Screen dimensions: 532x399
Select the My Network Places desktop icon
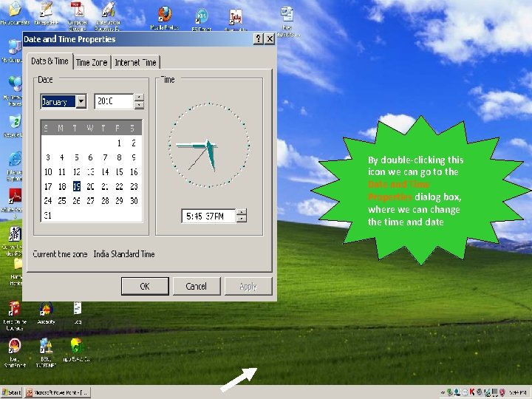13,90
